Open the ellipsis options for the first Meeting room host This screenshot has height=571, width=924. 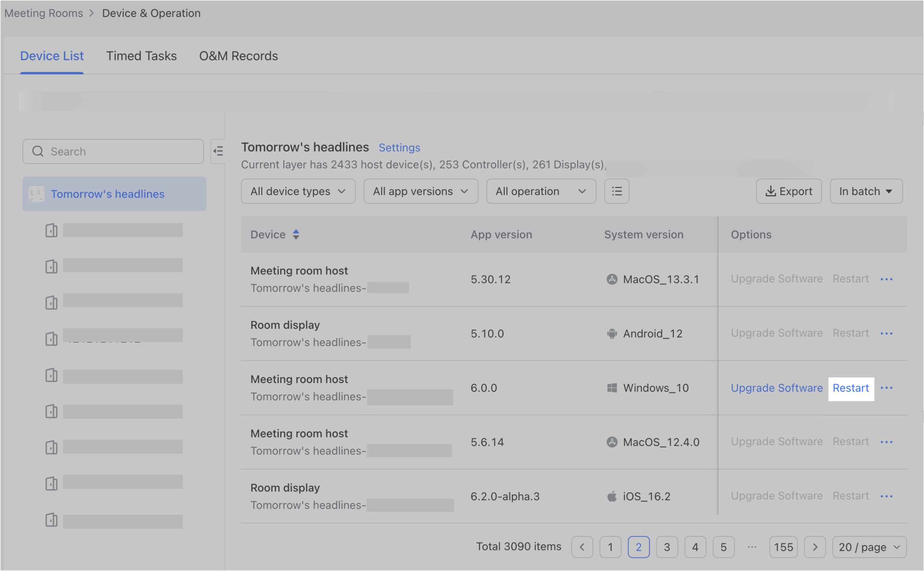[886, 279]
